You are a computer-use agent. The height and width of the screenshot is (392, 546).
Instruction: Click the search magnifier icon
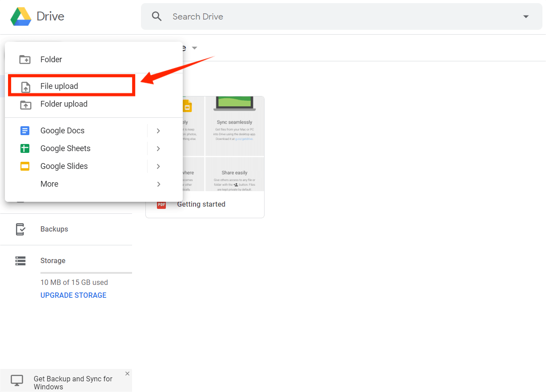[x=157, y=16]
